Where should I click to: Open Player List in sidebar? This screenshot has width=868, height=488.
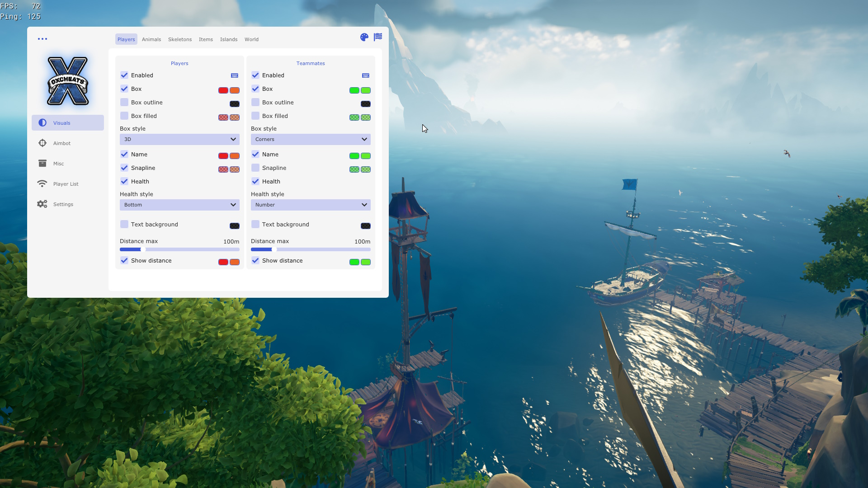[66, 184]
